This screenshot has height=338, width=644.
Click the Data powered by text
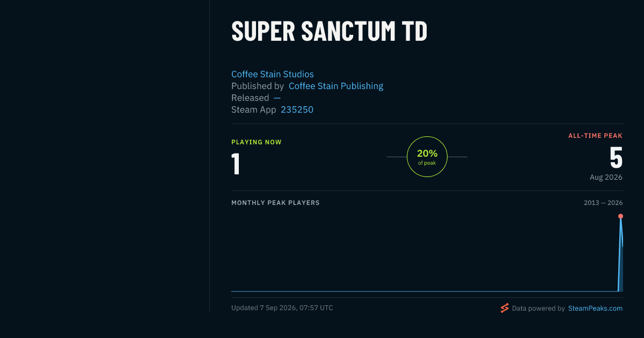click(538, 308)
